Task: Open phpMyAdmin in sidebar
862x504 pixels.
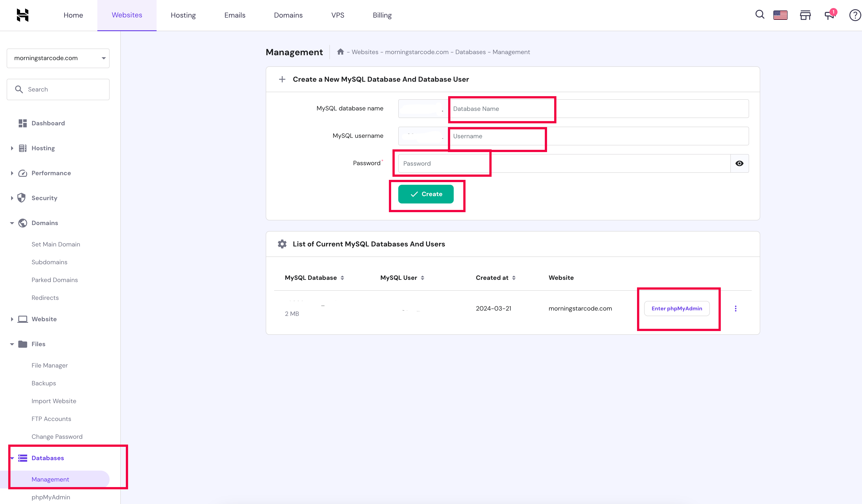Action: pos(51,497)
